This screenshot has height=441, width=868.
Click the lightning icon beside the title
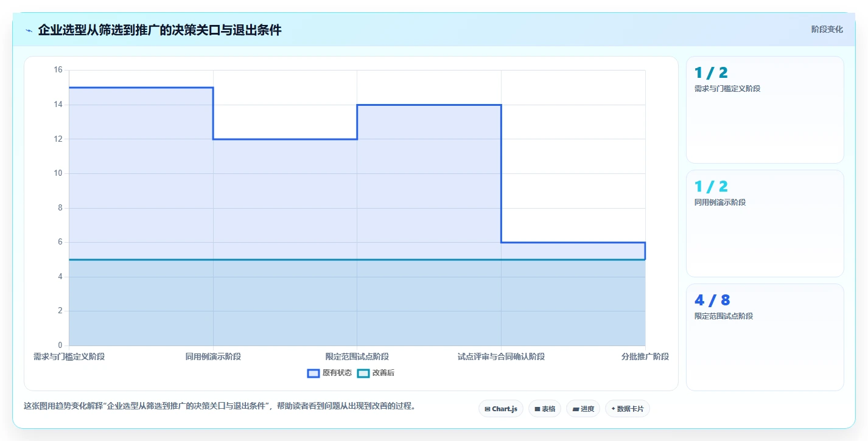tap(29, 30)
